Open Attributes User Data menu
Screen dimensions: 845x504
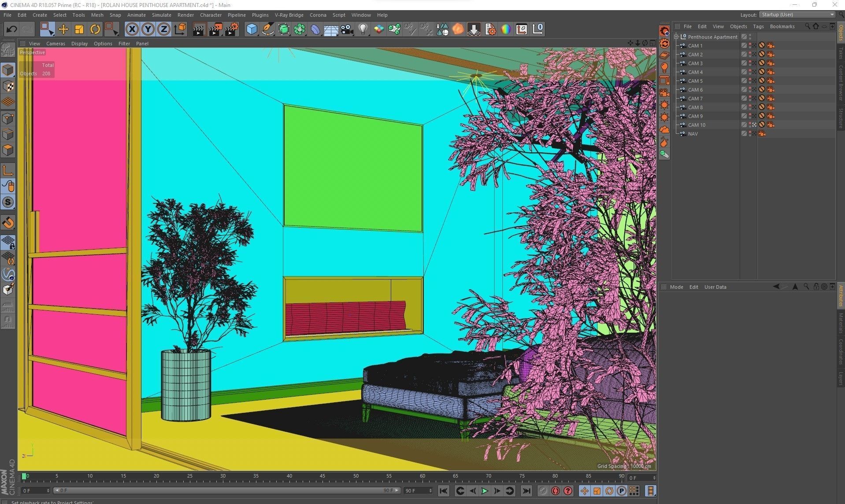click(x=715, y=287)
